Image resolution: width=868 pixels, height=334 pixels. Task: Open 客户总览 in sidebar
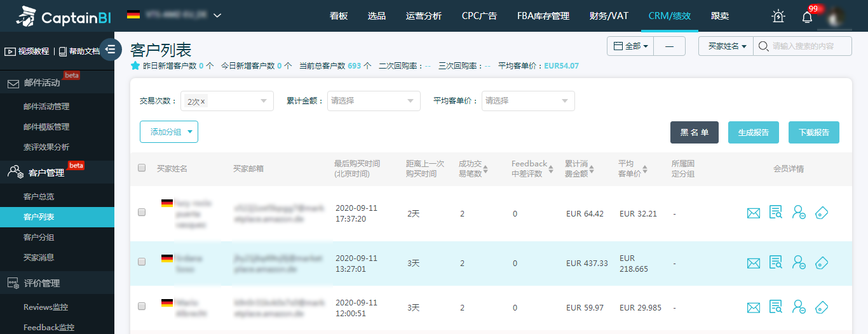tap(39, 197)
